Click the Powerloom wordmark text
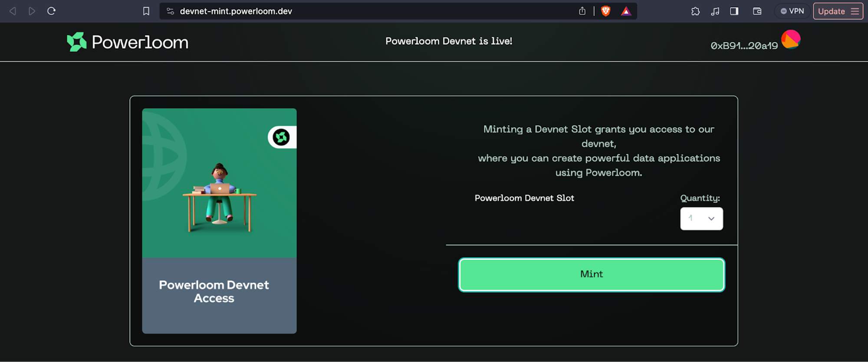The image size is (868, 362). 140,42
